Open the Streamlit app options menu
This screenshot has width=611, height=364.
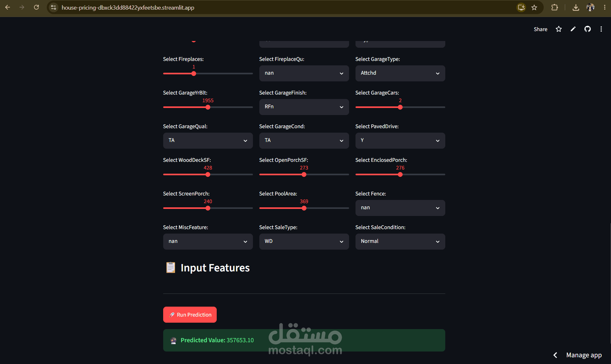[601, 29]
